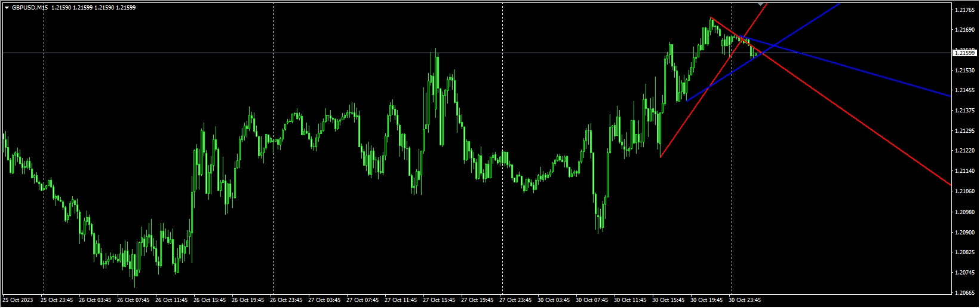Click the 25 Oct 2023 date label
Image resolution: width=980 pixels, height=308 pixels.
pos(18,300)
